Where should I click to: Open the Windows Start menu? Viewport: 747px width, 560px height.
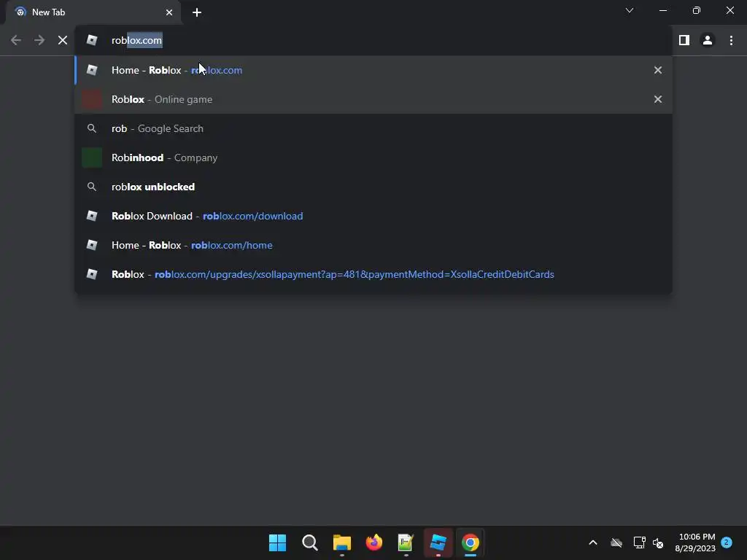point(277,542)
